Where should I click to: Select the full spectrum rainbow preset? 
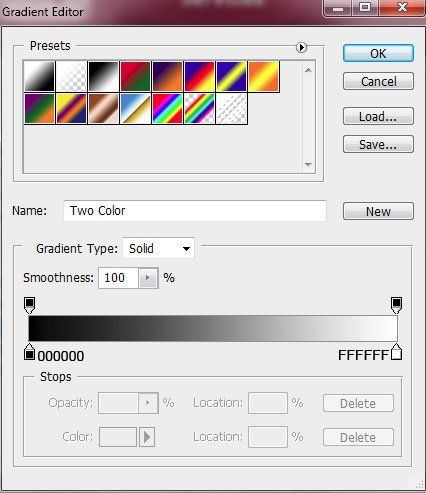167,109
